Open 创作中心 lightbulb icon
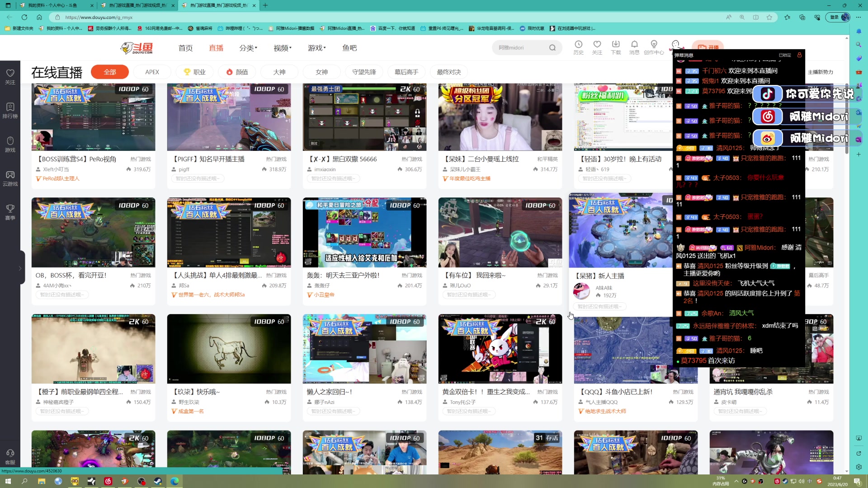This screenshot has width=868, height=488. click(653, 44)
